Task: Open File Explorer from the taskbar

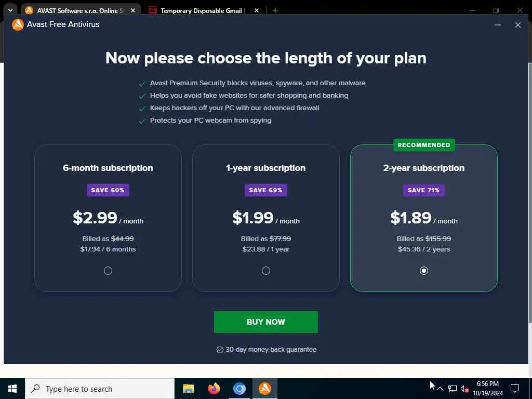Action: click(x=188, y=389)
